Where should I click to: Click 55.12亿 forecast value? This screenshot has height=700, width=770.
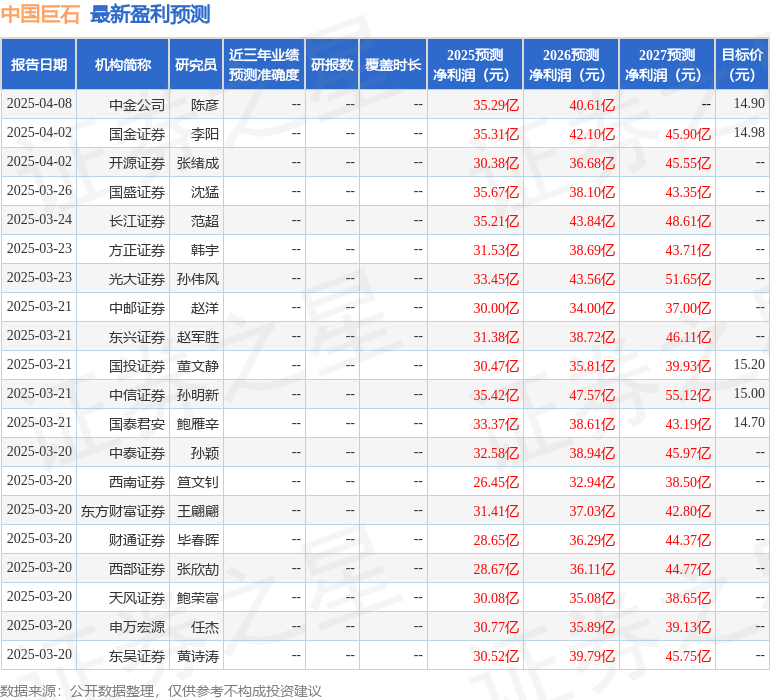pos(688,394)
